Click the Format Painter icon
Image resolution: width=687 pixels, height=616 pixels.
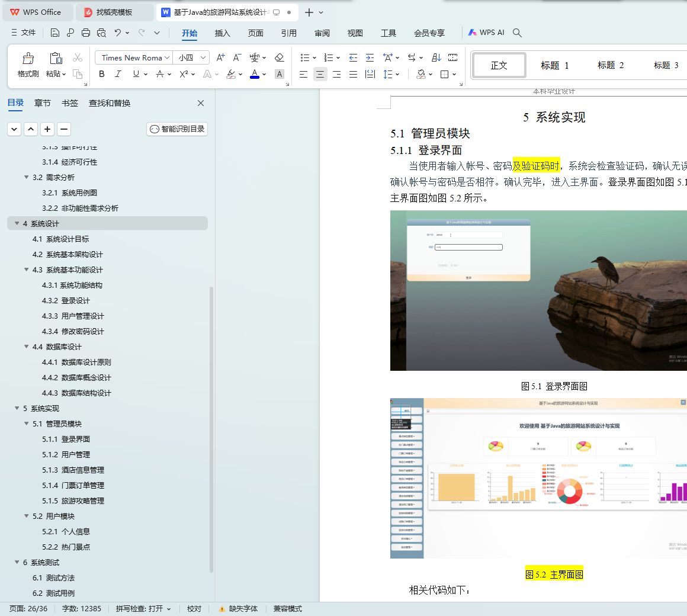(28, 58)
